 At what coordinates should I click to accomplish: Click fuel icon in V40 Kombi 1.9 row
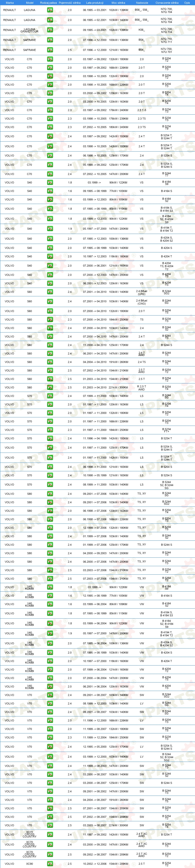pyautogui.click(x=50, y=633)
